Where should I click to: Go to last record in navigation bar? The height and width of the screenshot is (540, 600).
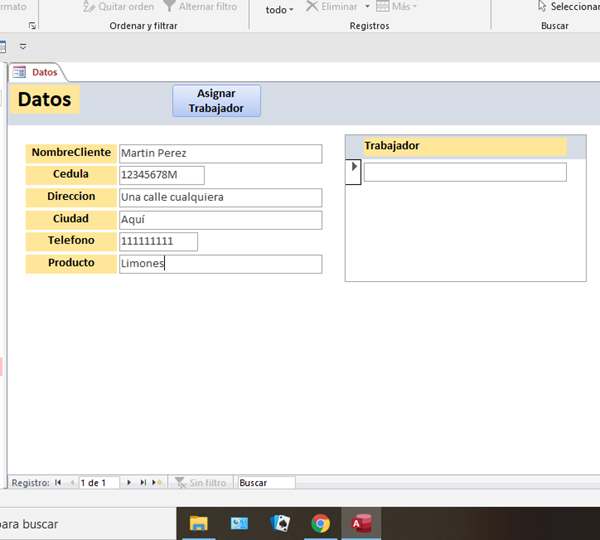[x=143, y=483]
